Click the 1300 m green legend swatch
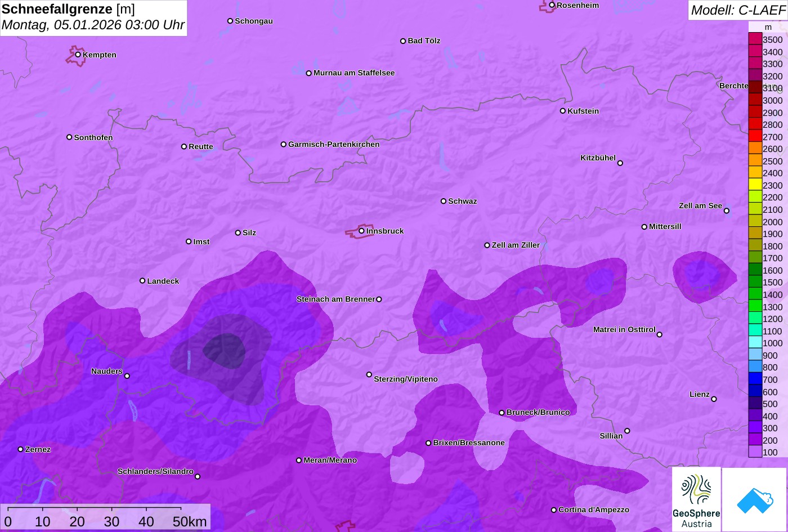 [x=755, y=306]
